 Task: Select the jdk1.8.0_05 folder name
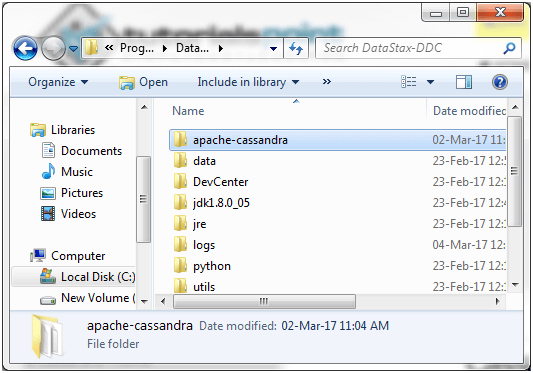click(221, 203)
